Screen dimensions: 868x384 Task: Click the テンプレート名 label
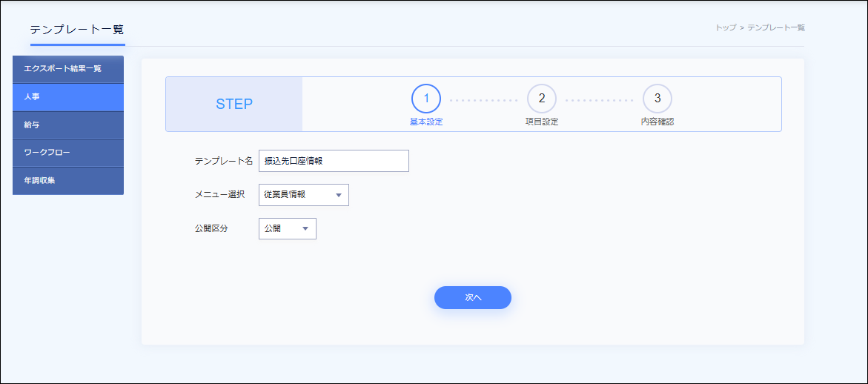tap(224, 161)
